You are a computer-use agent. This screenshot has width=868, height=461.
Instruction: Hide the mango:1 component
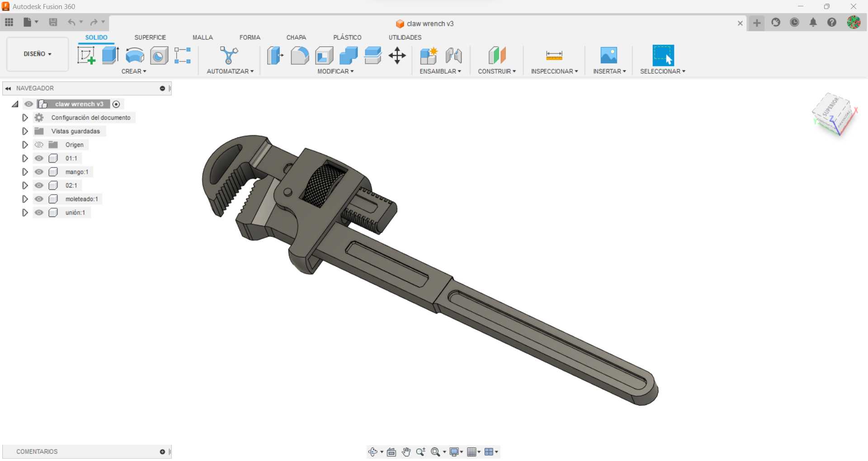pos(39,172)
